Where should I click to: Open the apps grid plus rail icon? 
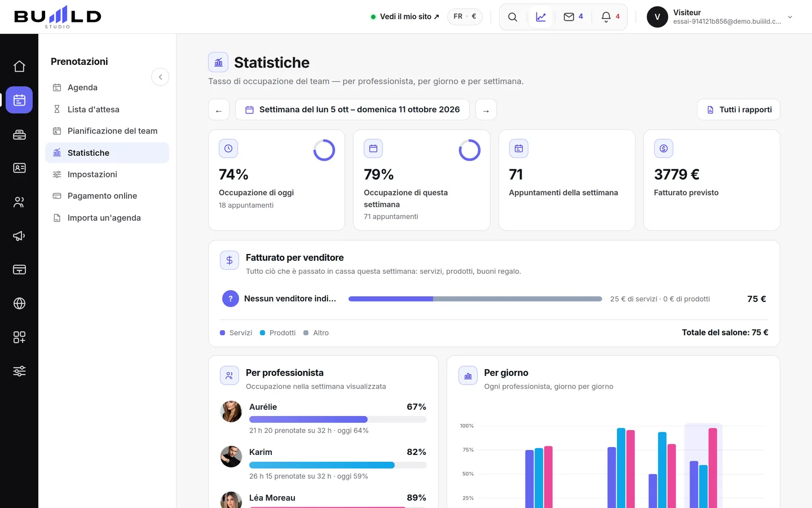[19, 338]
